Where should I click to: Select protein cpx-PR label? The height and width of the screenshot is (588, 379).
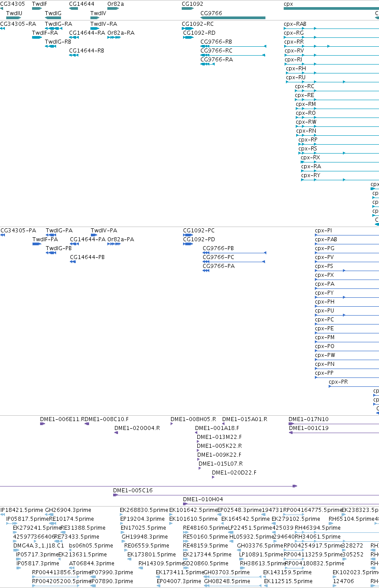[x=338, y=382]
